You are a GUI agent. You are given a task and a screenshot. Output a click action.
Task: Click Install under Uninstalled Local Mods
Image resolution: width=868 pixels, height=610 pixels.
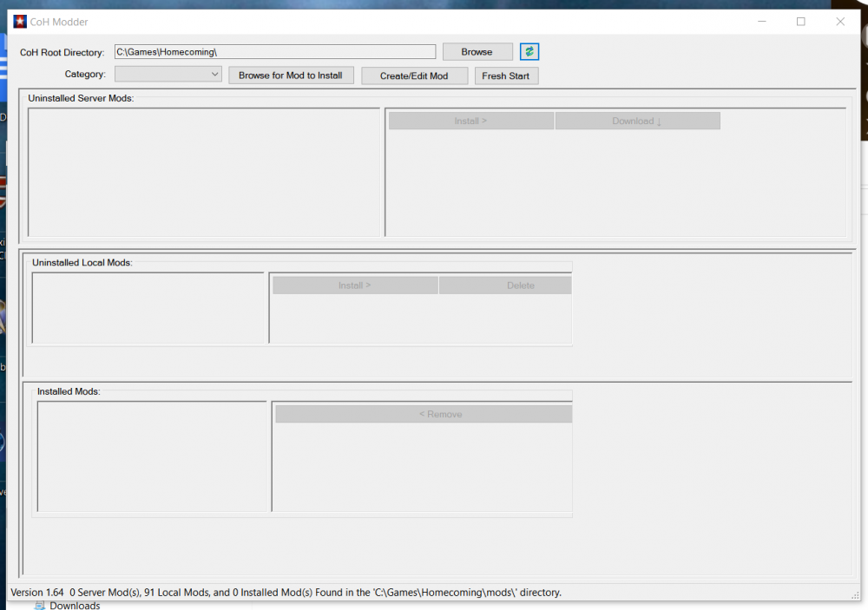pos(354,285)
